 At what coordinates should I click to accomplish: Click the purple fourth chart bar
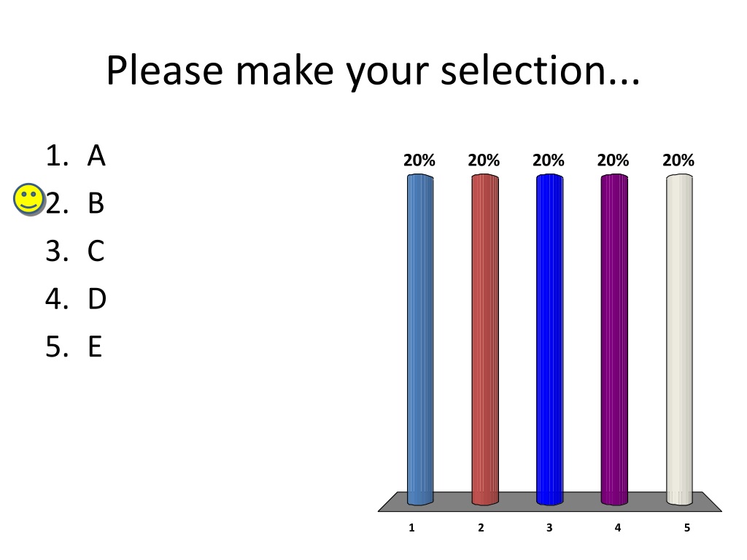click(614, 340)
